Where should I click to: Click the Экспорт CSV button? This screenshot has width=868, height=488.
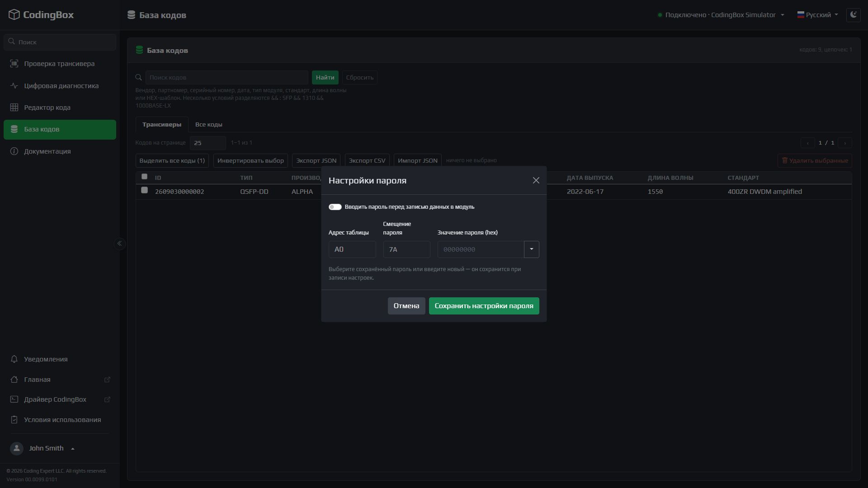tap(367, 160)
